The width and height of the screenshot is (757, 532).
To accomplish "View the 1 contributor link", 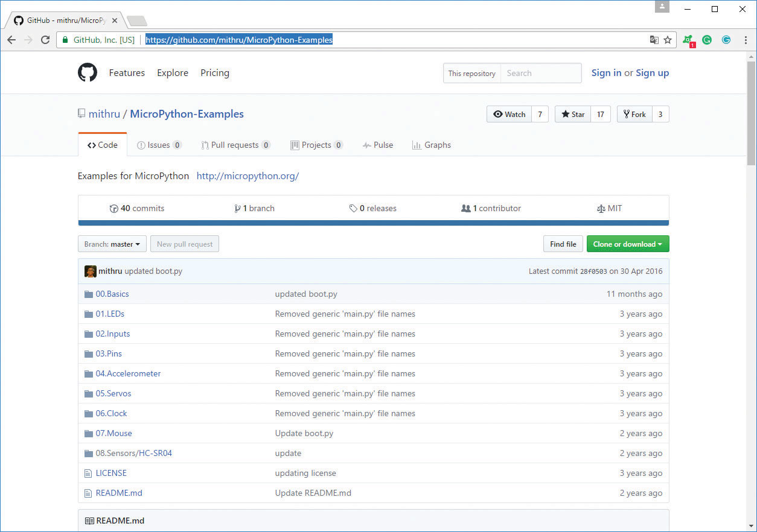I will coord(491,209).
